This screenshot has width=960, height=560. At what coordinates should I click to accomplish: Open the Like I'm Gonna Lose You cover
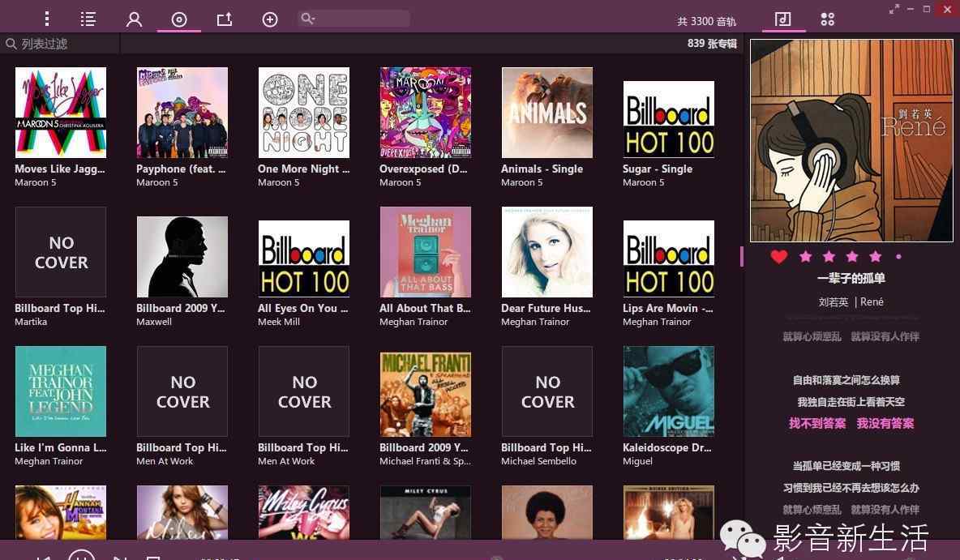click(61, 391)
